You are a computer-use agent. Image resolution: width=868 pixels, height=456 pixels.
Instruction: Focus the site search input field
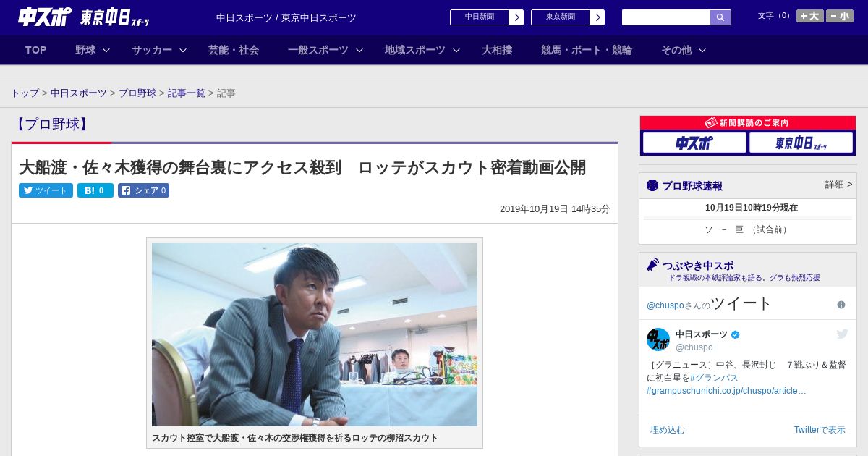point(666,17)
